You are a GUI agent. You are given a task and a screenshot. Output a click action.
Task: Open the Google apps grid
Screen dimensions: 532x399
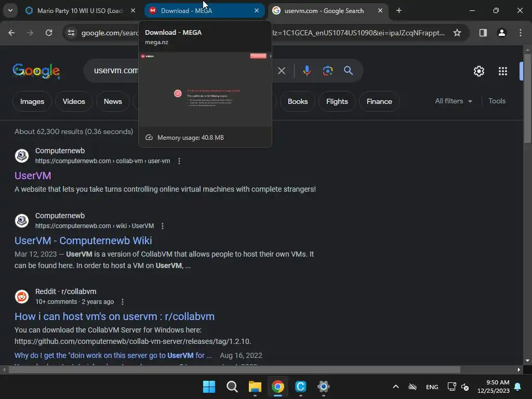pos(503,71)
